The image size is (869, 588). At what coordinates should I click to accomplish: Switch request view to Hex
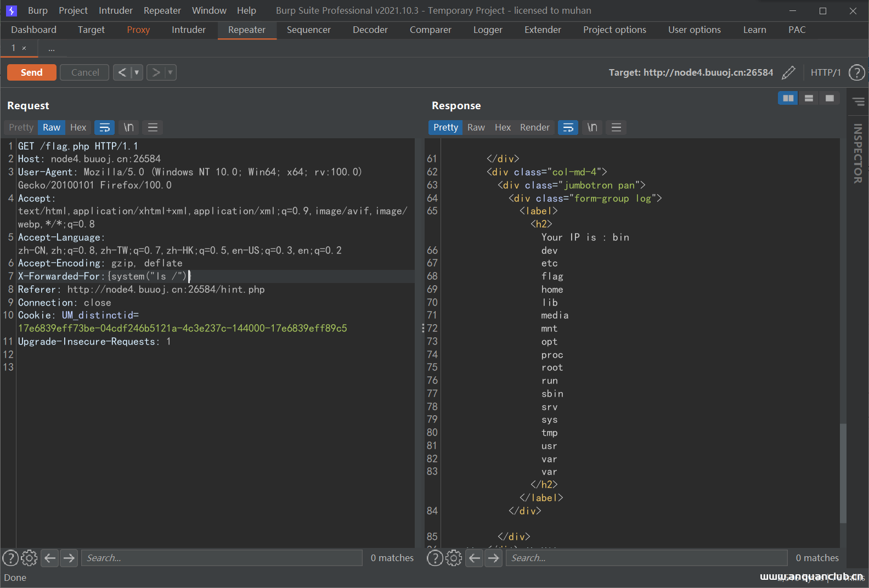coord(78,127)
